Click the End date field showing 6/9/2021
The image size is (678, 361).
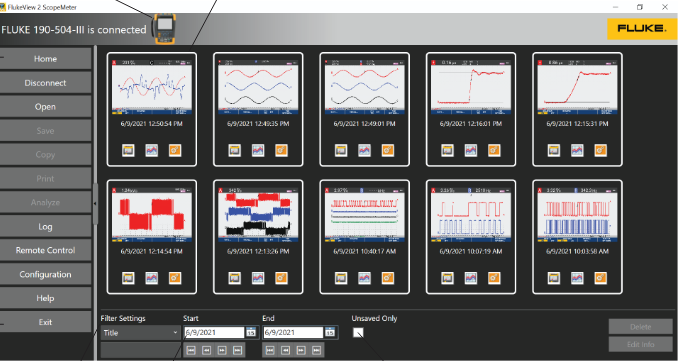293,332
